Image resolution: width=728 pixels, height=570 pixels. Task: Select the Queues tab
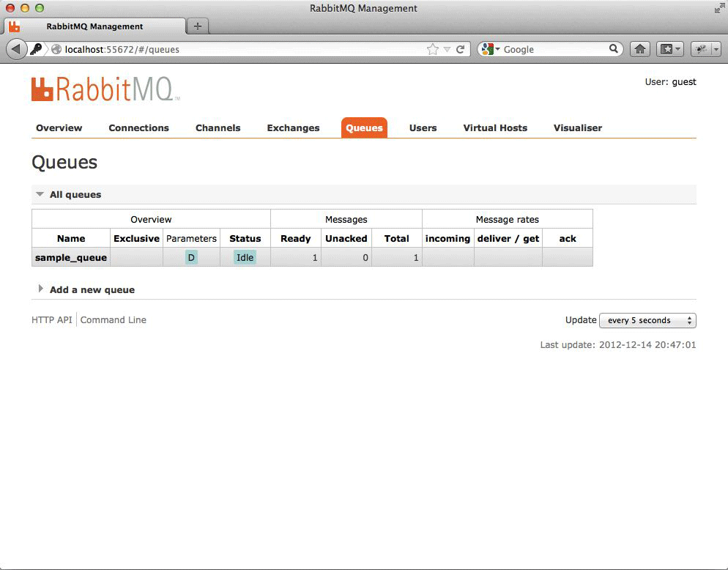(364, 127)
